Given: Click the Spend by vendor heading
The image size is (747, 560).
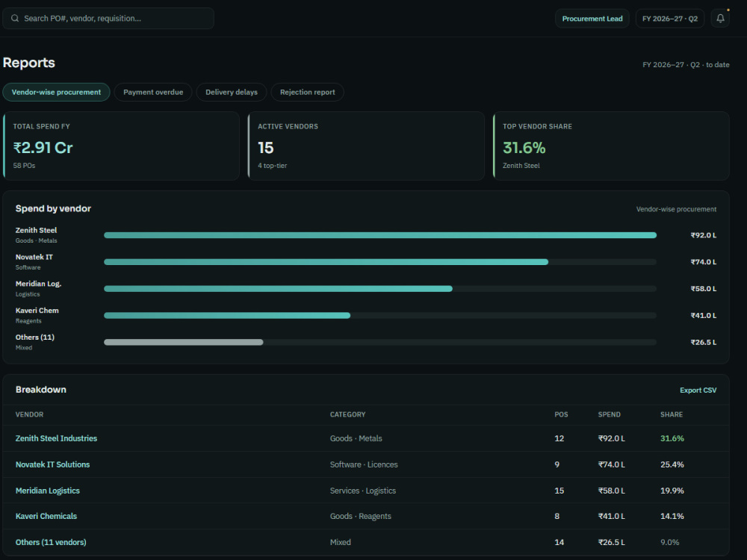Looking at the screenshot, I should point(53,208).
